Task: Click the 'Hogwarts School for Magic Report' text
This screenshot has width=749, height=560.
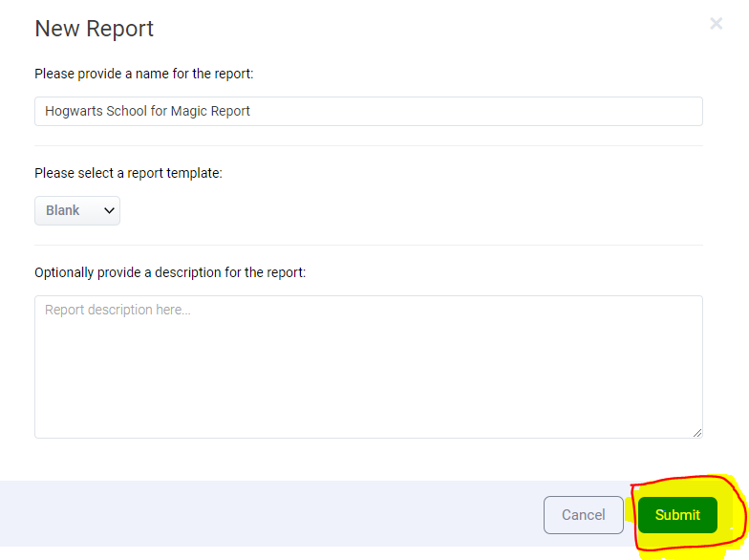Action: (x=147, y=111)
